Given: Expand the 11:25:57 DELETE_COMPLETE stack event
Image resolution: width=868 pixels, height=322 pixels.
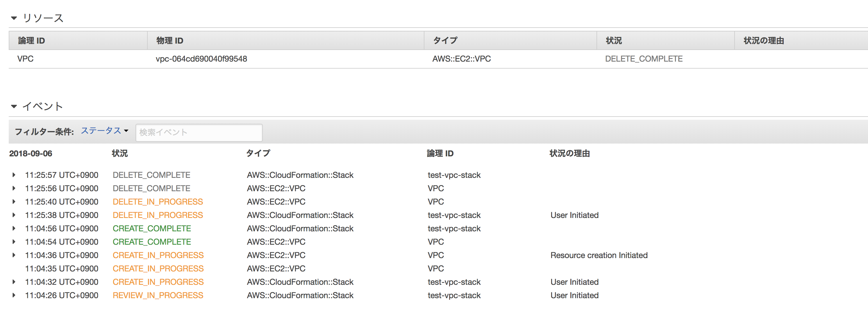Looking at the screenshot, I should (x=14, y=175).
